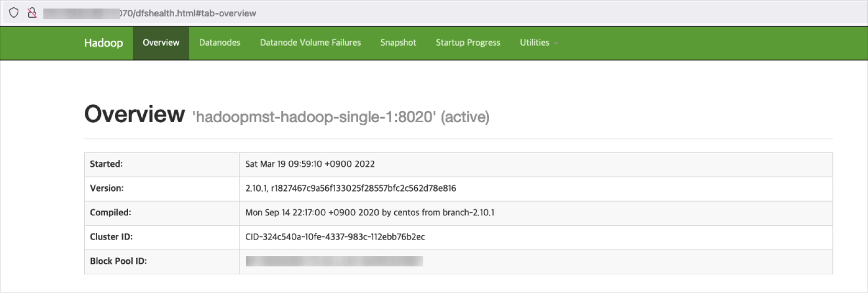Click the shield tracking protection icon

[x=14, y=13]
